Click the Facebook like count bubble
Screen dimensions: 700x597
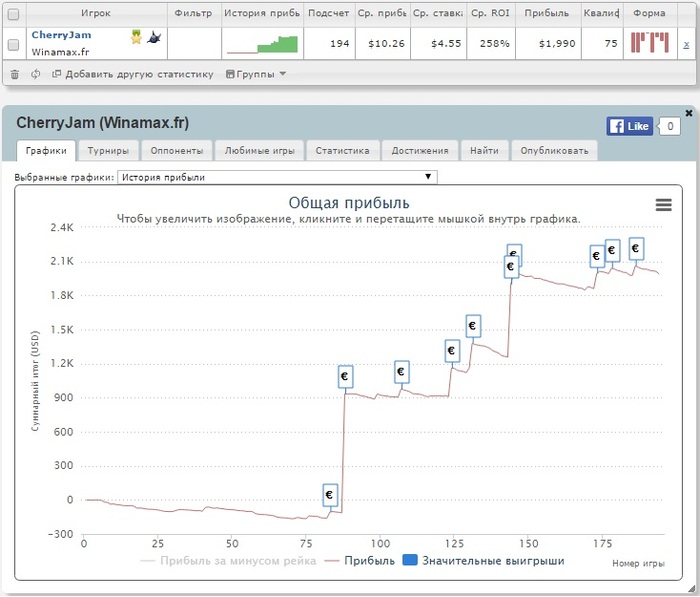click(x=670, y=126)
